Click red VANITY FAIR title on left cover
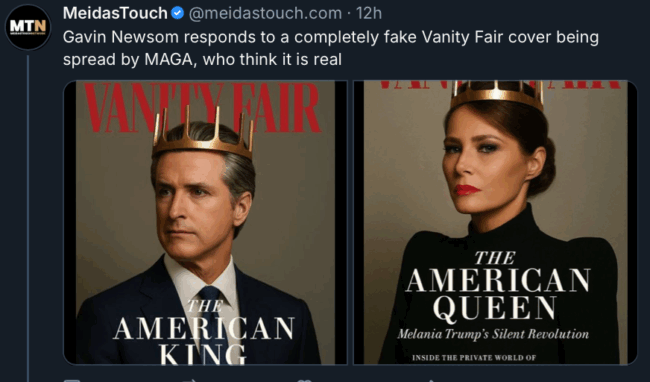The width and height of the screenshot is (650, 382). [203, 108]
